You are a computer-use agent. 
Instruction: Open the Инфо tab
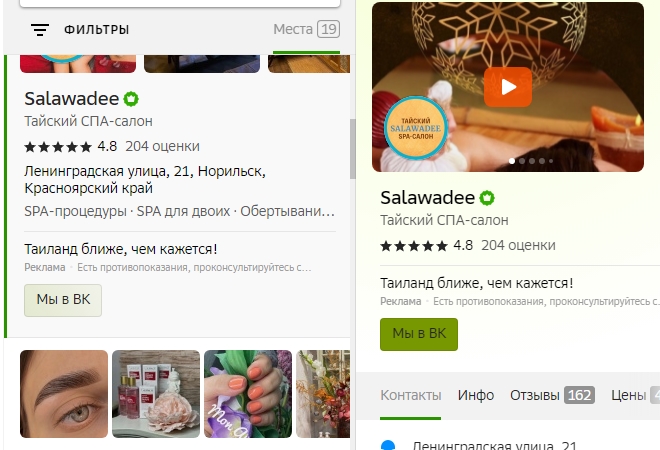coord(476,395)
